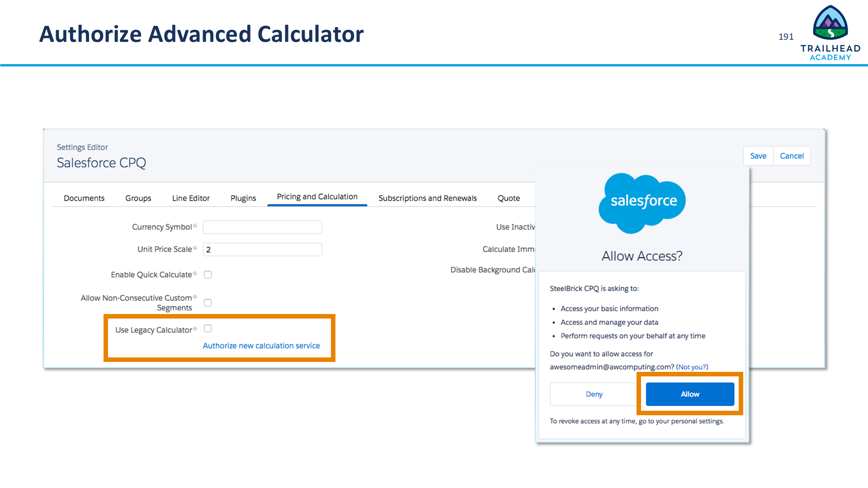Allow access for SteelBrick CPQ
Viewport: 868px width, 488px height.
(x=690, y=394)
